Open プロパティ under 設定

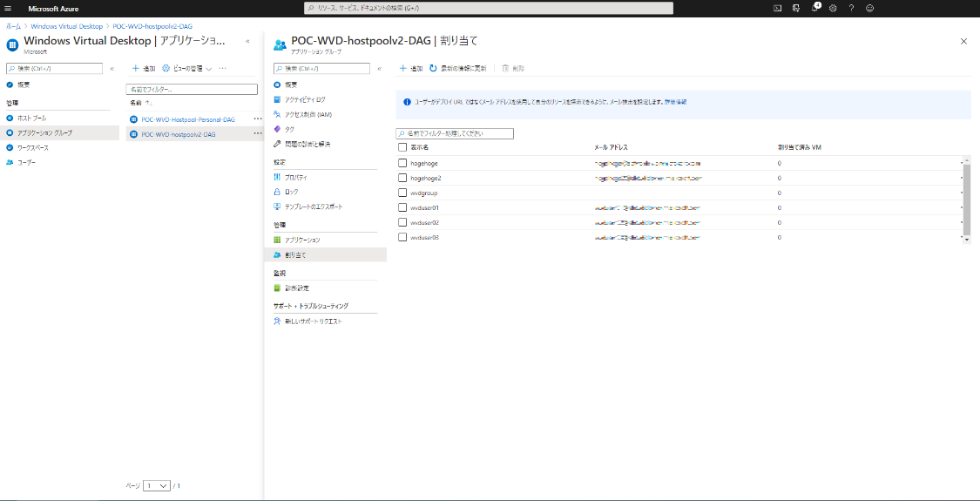click(x=295, y=178)
